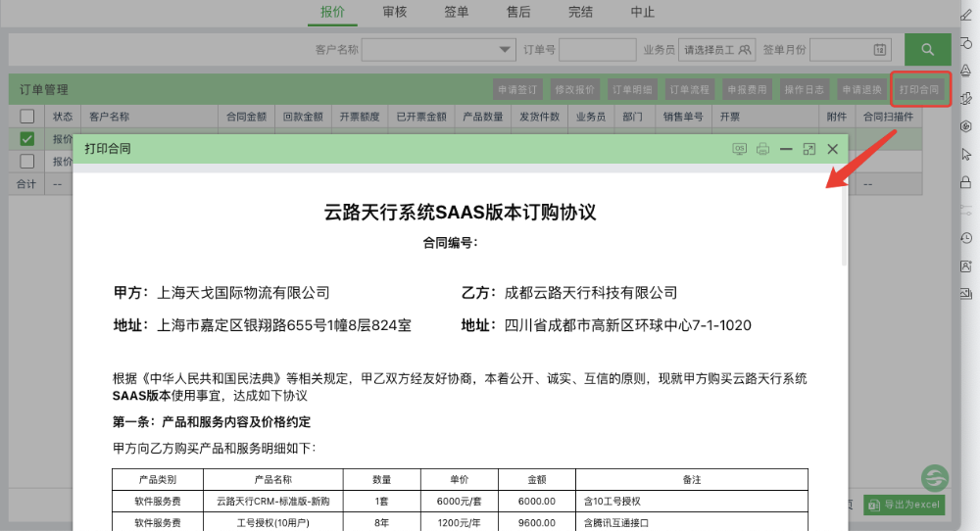Click the lock icon in right sidebar
Screen dimensions: 980x531
966,182
